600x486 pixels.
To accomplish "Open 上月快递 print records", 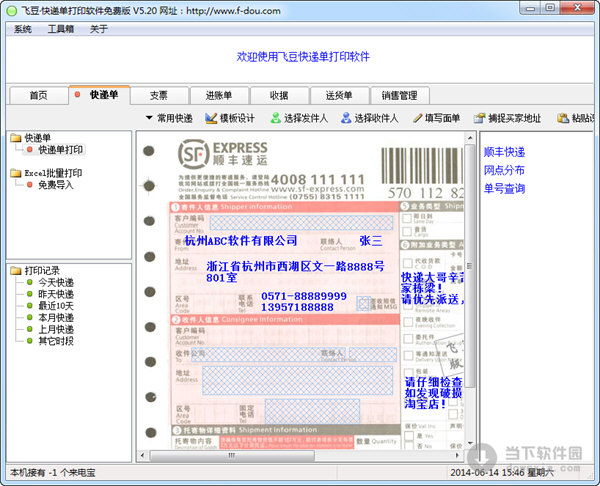I will pyautogui.click(x=51, y=329).
